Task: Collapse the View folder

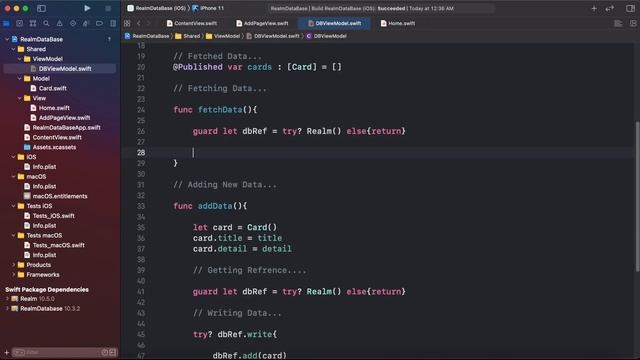Action: coord(20,98)
